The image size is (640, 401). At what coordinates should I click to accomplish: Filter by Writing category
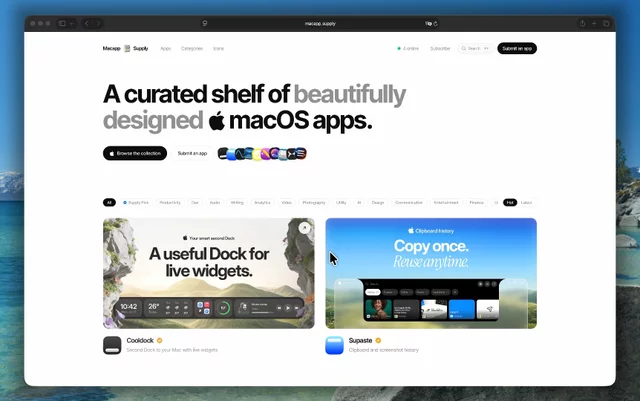(237, 203)
